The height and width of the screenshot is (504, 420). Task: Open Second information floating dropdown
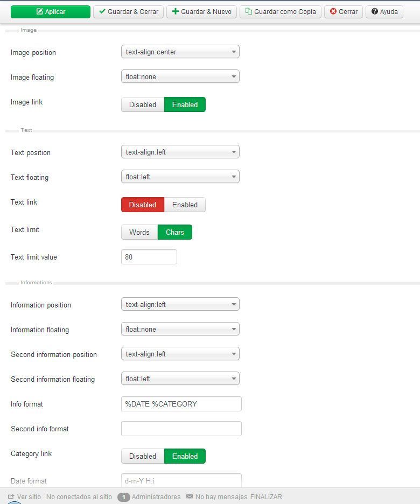pyautogui.click(x=180, y=379)
